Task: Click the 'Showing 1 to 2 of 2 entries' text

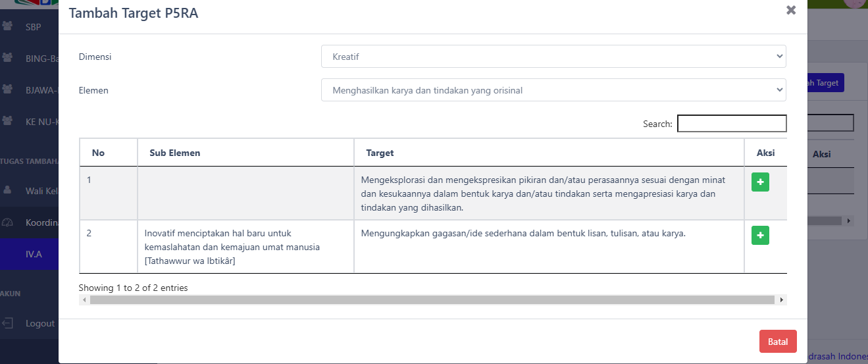Action: click(x=133, y=288)
